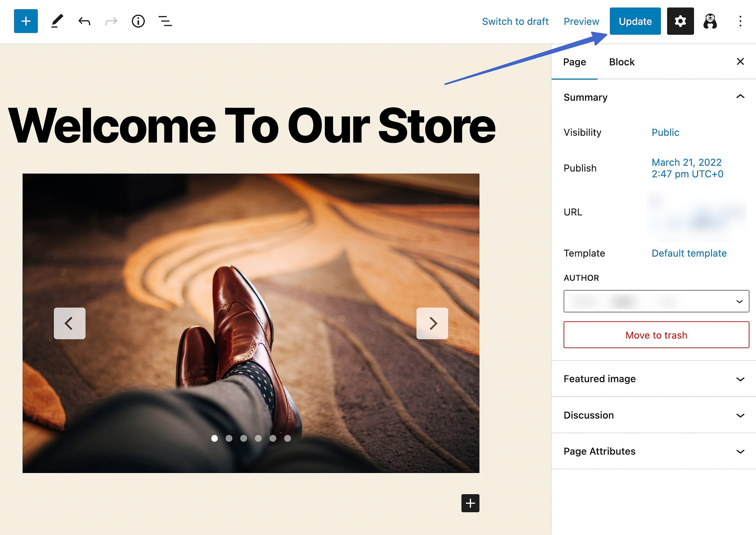
Task: Click Default template to change template
Action: [688, 253]
